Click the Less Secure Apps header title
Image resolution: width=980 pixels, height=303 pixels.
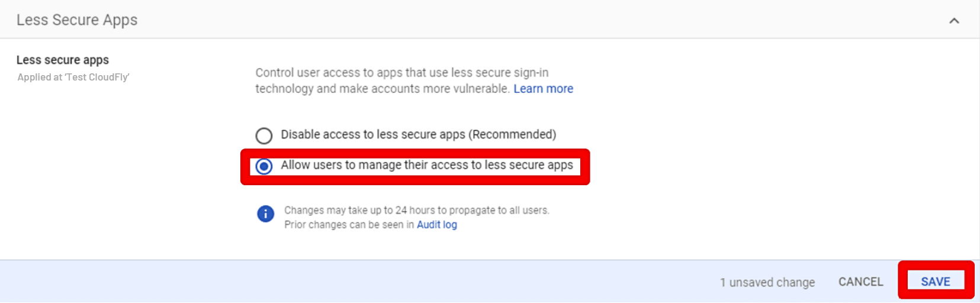pyautogui.click(x=77, y=20)
